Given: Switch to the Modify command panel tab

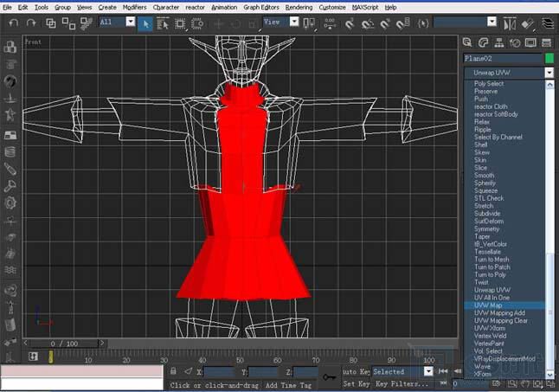Looking at the screenshot, I should (x=483, y=42).
